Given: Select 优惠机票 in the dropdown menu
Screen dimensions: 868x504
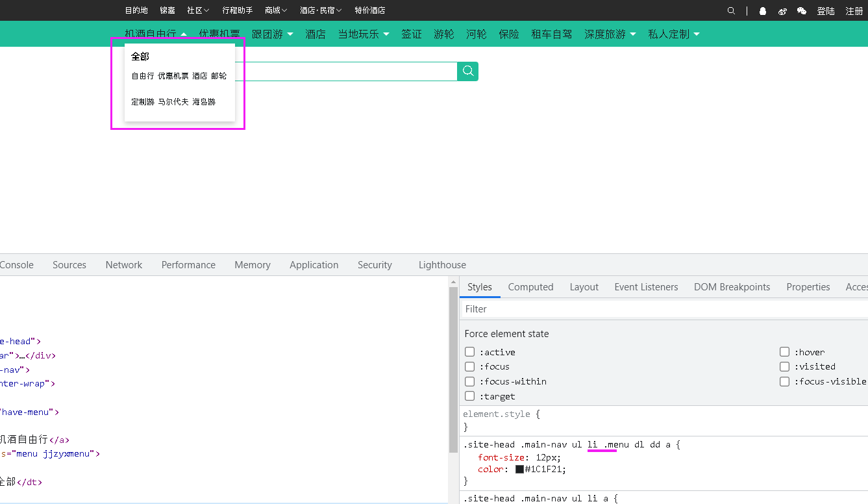Looking at the screenshot, I should pyautogui.click(x=173, y=76).
